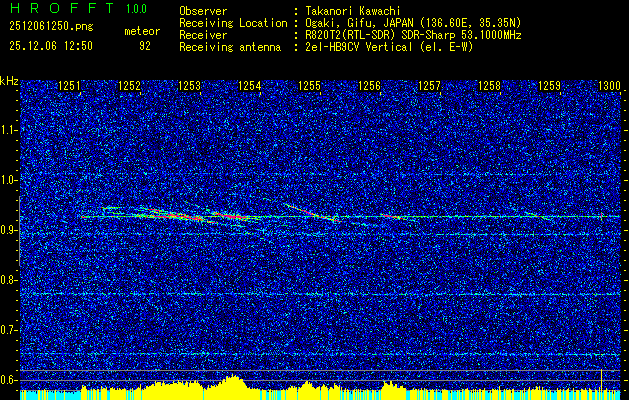The width and height of the screenshot is (629, 400).
Task: Click the 1258 time marker
Action: point(489,86)
